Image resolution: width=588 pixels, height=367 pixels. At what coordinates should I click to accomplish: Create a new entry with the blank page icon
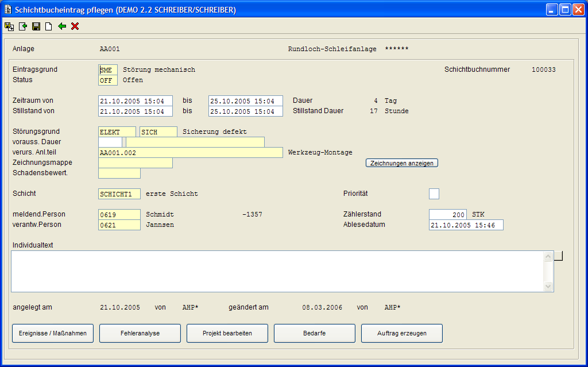click(48, 26)
